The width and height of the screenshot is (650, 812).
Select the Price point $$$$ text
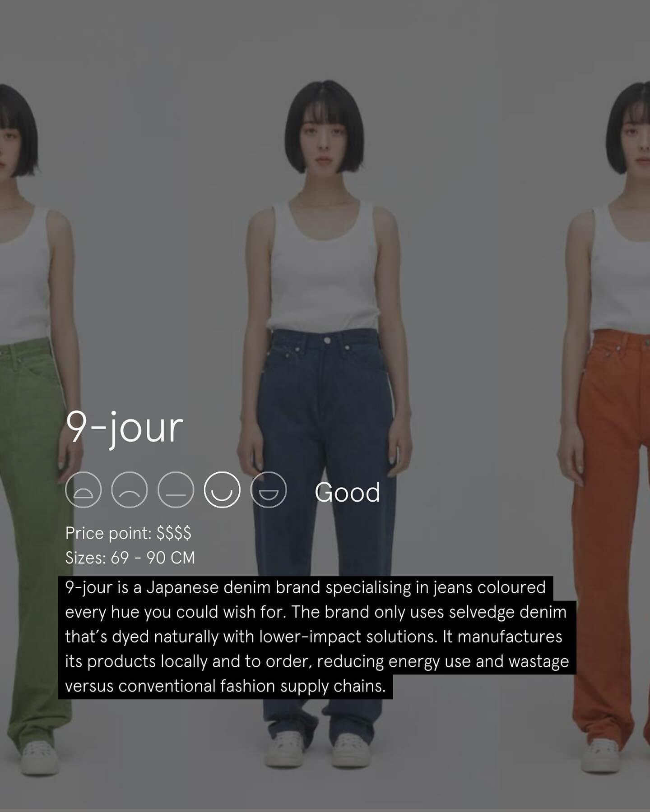pos(128,533)
